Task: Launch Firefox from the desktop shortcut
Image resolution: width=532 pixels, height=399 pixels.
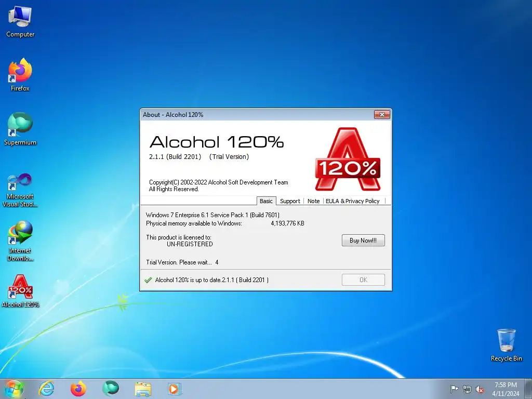Action: point(20,75)
